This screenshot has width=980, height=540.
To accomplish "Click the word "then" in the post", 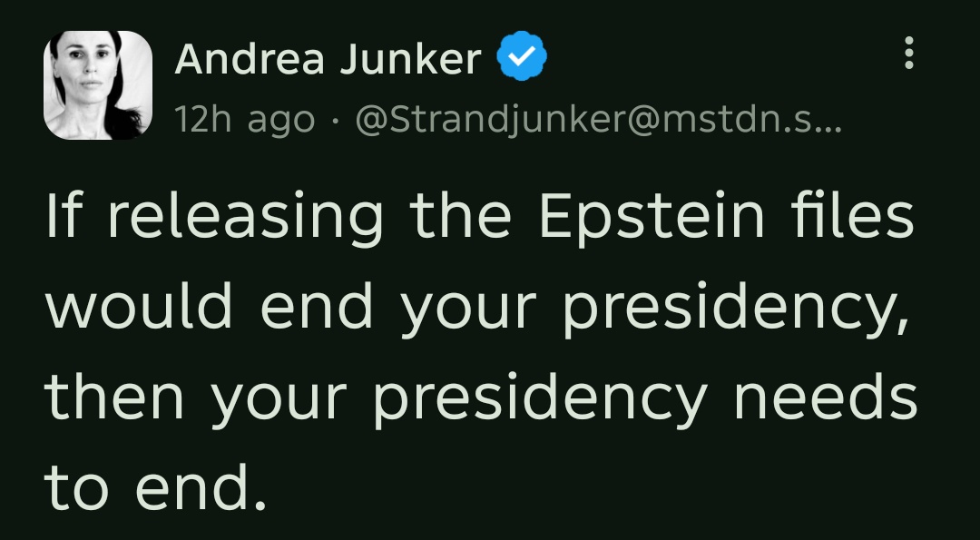I will pos(115,398).
